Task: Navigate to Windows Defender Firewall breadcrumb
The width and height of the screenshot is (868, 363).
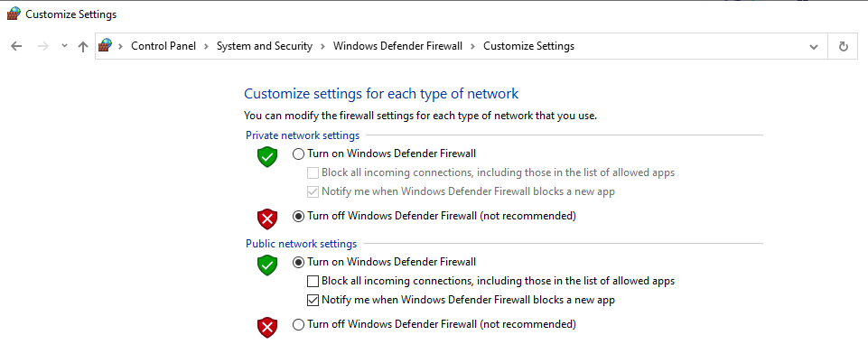Action: 397,46
